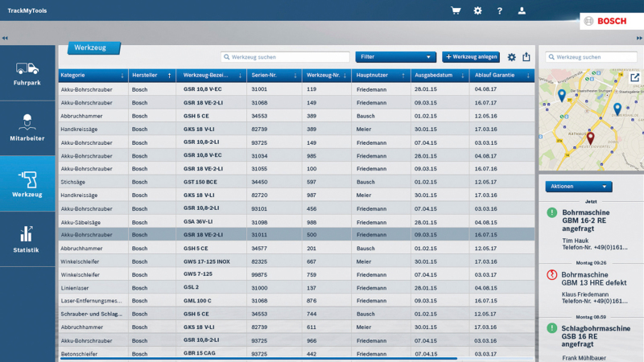Open Statistik section

pos(27,239)
